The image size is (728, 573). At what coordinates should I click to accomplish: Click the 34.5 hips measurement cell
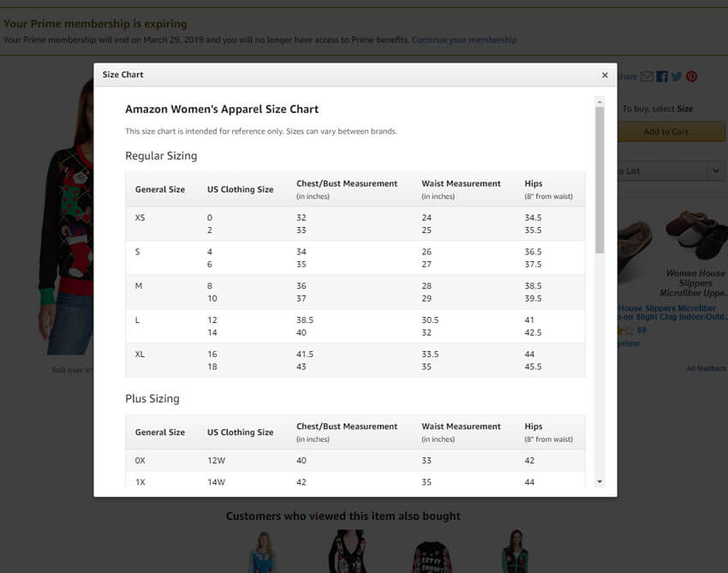[x=533, y=218]
